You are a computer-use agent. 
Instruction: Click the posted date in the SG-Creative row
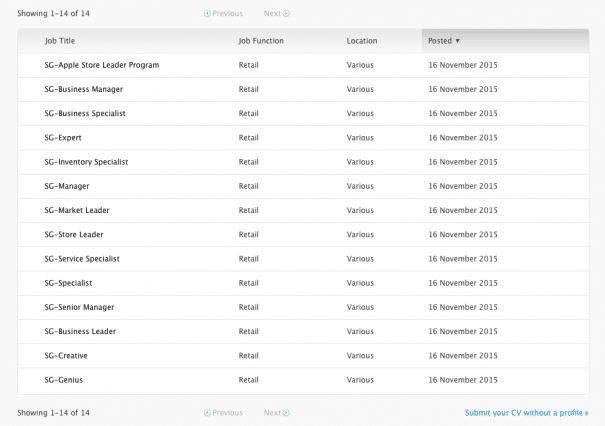tap(463, 356)
